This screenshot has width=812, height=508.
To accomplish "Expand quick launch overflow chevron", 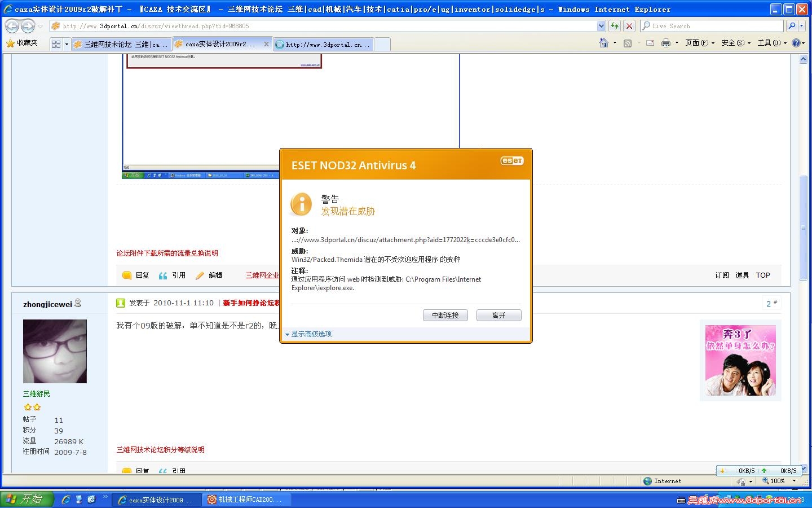I will pyautogui.click(x=105, y=497).
